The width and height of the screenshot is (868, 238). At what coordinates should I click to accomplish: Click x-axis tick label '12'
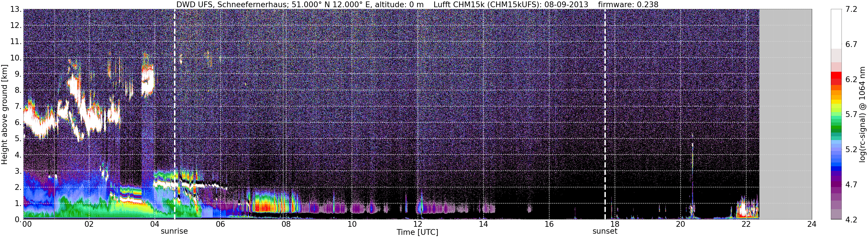click(417, 224)
